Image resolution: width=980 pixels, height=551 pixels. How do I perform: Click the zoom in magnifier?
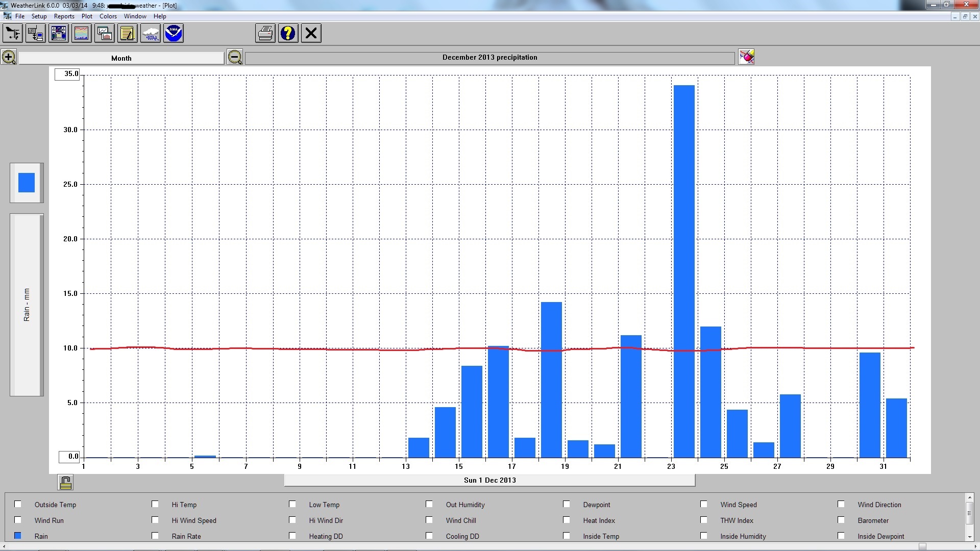[9, 57]
